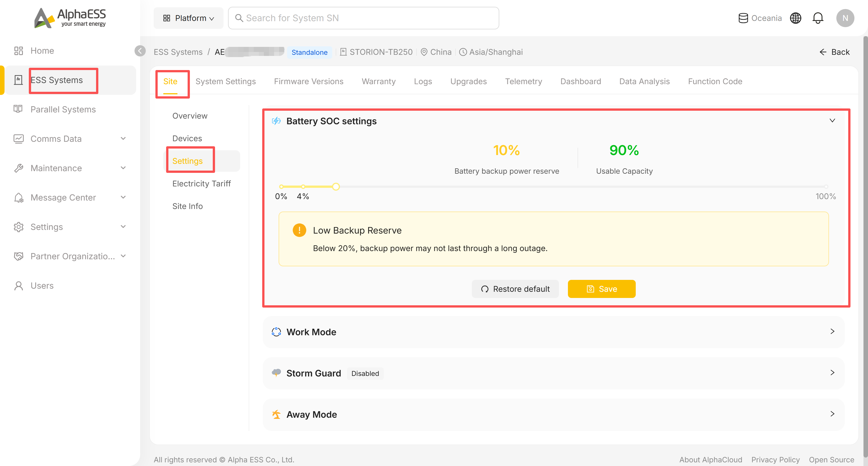Open the ESS Systems breadcrumb link
Image resolution: width=868 pixels, height=466 pixels.
pyautogui.click(x=178, y=52)
